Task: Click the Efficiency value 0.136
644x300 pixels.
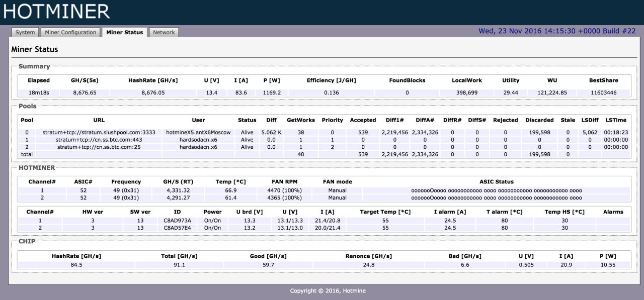Action: pos(331,92)
